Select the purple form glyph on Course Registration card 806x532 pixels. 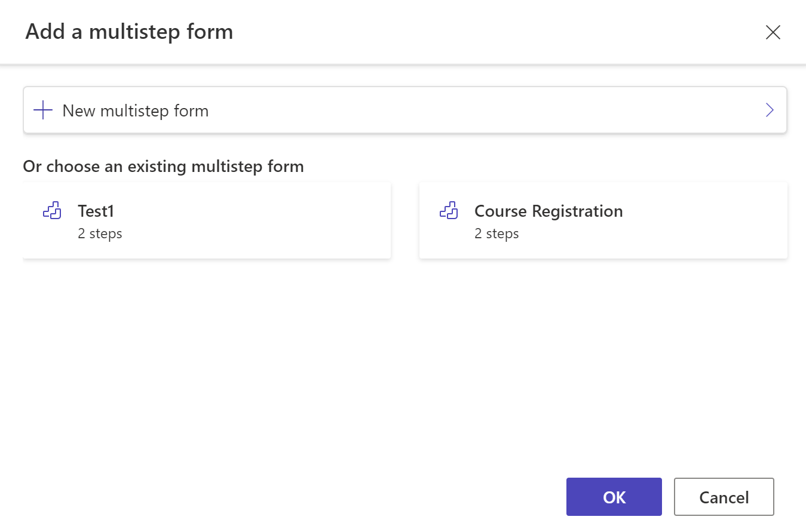[449, 210]
